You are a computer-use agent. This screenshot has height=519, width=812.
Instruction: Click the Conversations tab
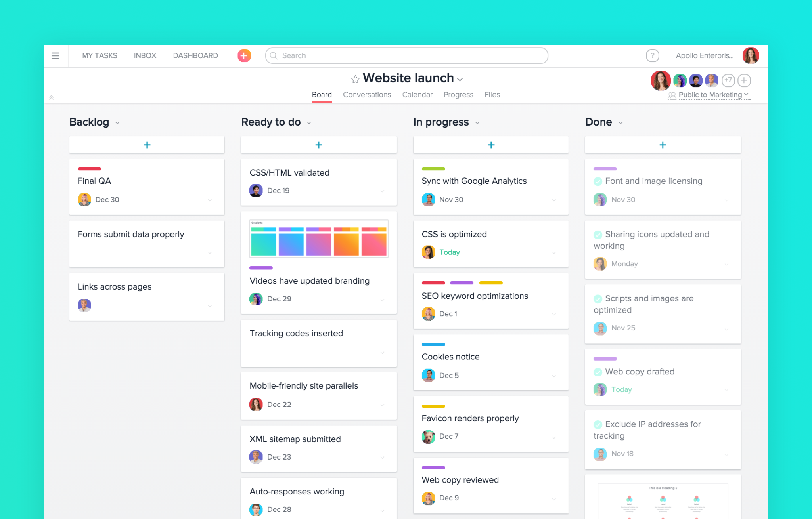(x=366, y=94)
